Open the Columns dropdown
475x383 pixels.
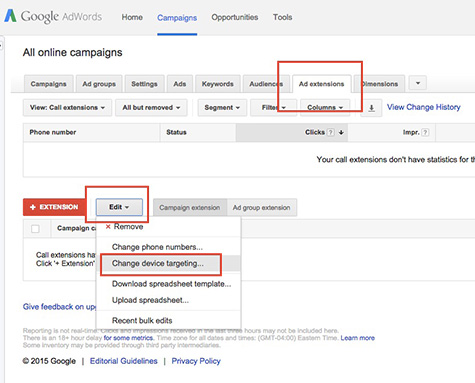point(325,108)
